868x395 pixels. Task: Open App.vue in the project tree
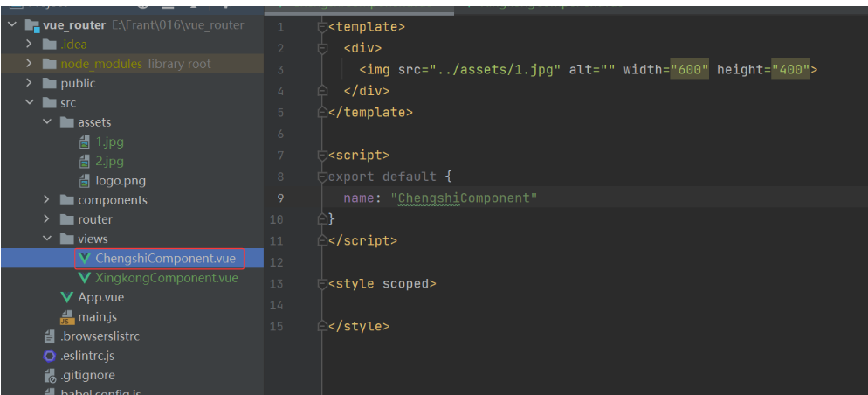[100, 297]
